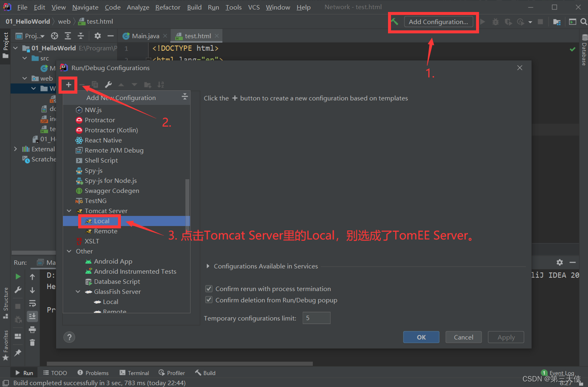Expand all in the Project tool window
This screenshot has height=387, width=588.
68,36
